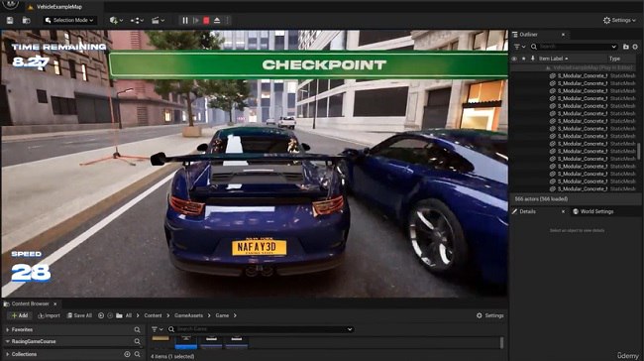The height and width of the screenshot is (361, 644).
Task: Close the Content Browser tab
Action: 55,303
